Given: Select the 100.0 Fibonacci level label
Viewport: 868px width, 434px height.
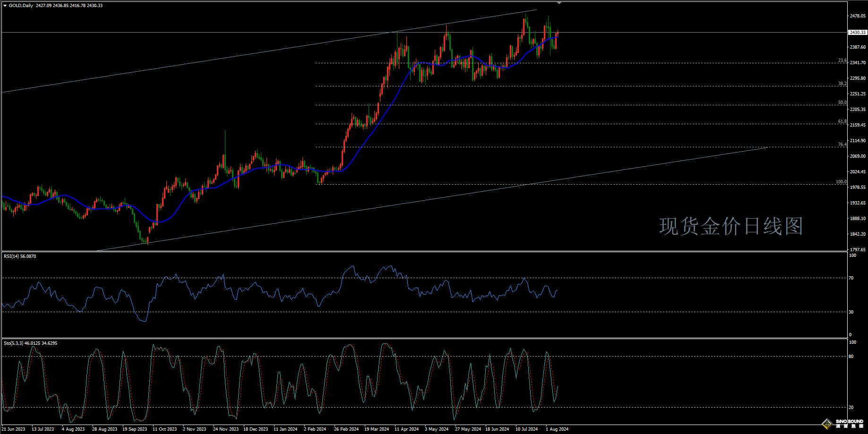Looking at the screenshot, I should [x=841, y=182].
